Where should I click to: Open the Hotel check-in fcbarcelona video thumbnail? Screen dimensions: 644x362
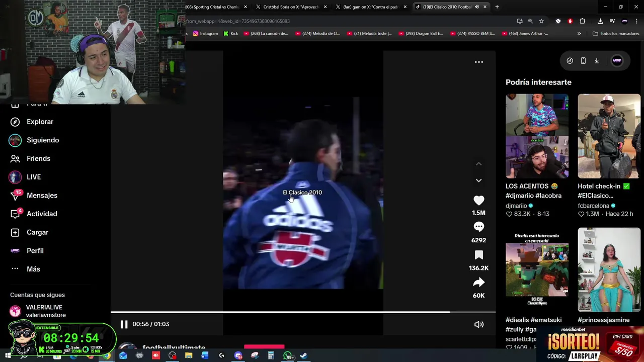(609, 136)
